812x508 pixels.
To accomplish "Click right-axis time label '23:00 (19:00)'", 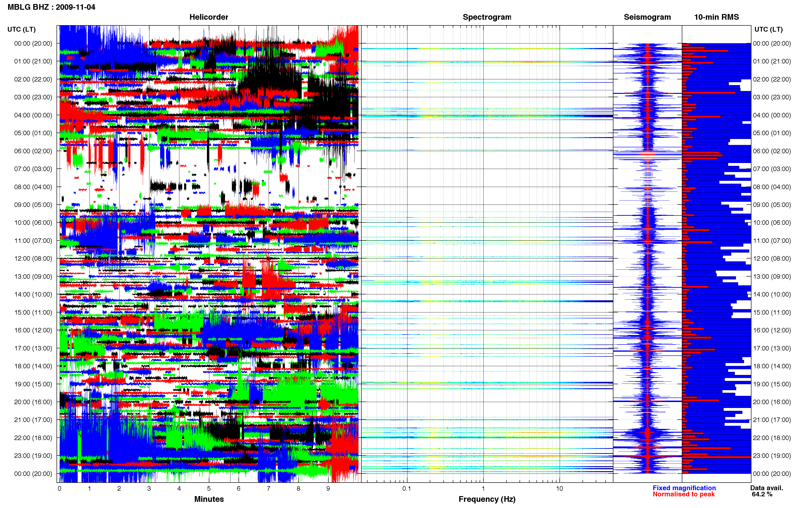I will click(x=772, y=456).
